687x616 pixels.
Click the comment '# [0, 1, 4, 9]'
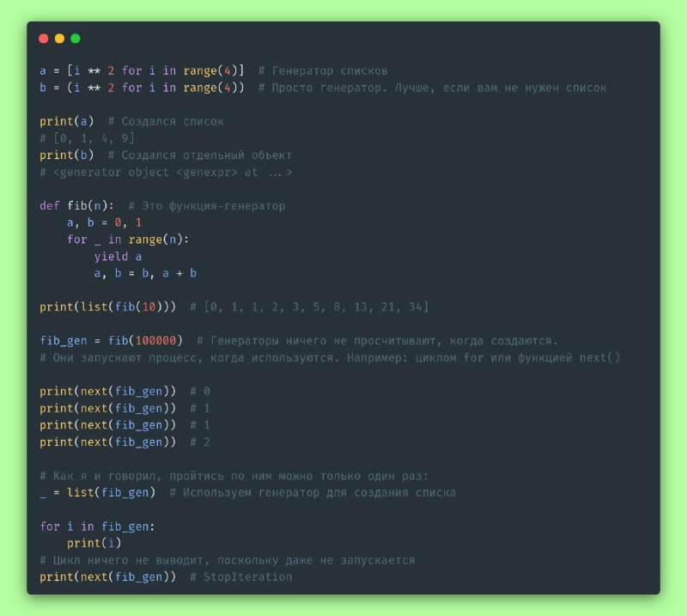[x=88, y=138]
